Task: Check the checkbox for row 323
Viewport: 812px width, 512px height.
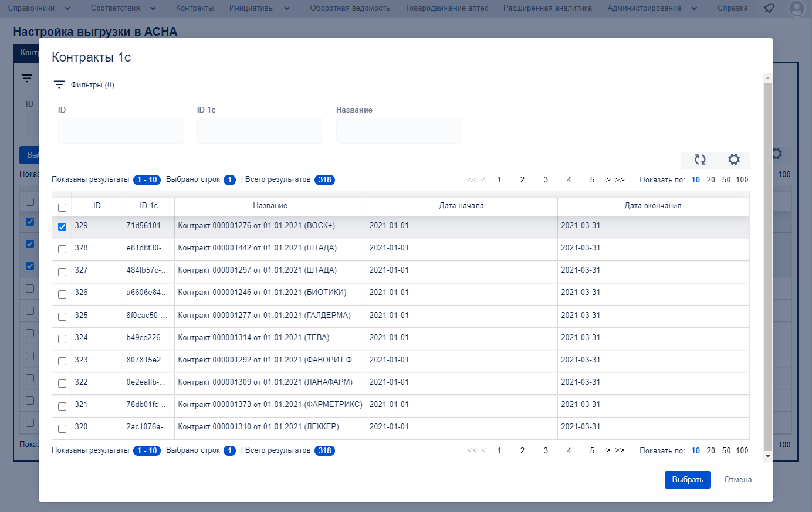Action: [x=62, y=361]
